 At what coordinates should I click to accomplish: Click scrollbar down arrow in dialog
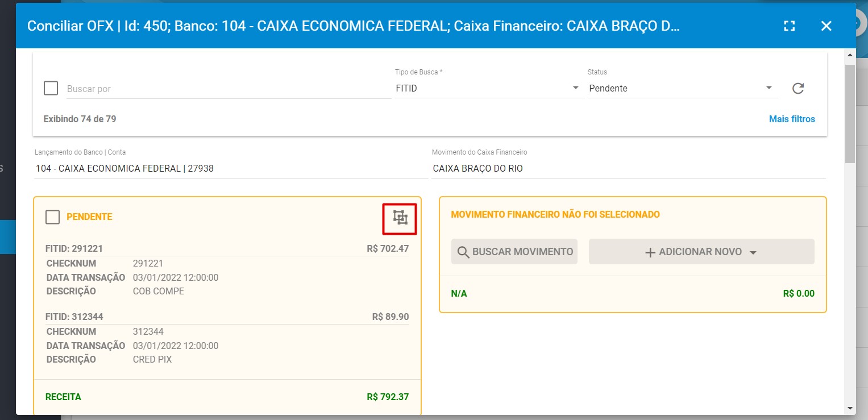point(850,407)
